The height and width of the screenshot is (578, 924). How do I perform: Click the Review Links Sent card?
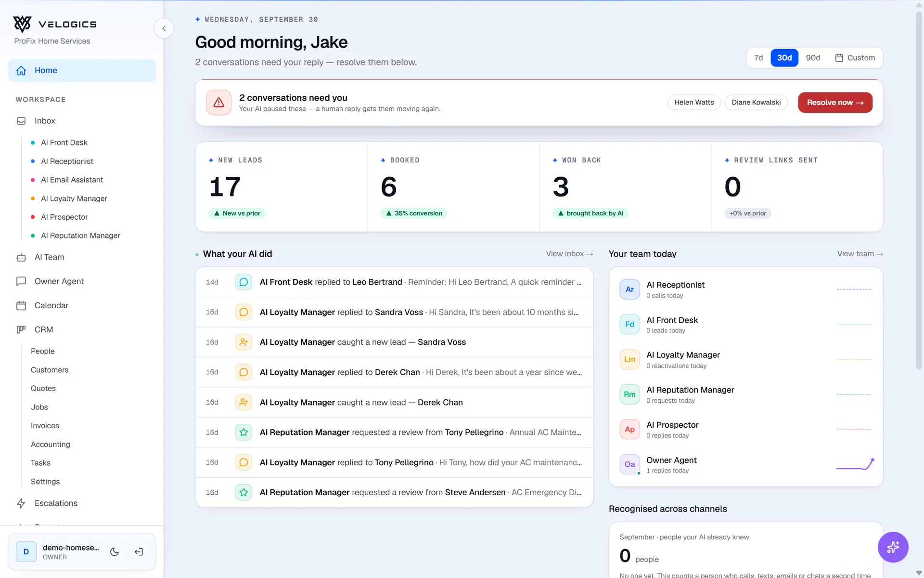(797, 187)
